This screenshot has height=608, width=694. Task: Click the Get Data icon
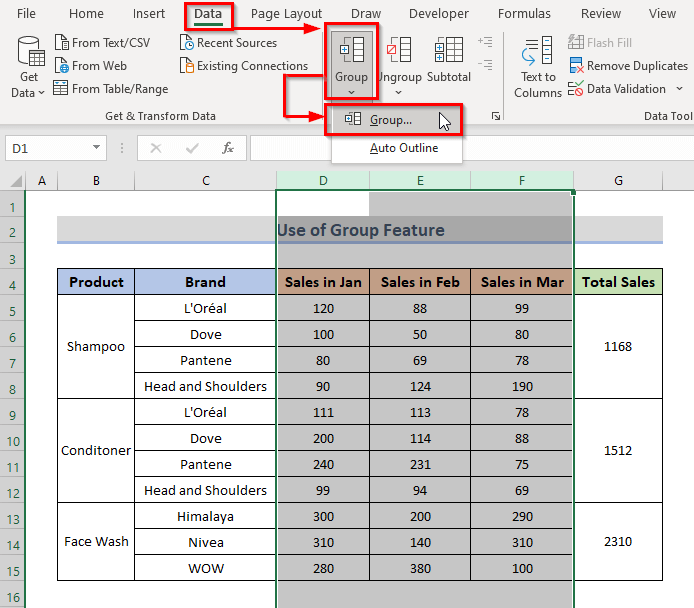coord(31,51)
